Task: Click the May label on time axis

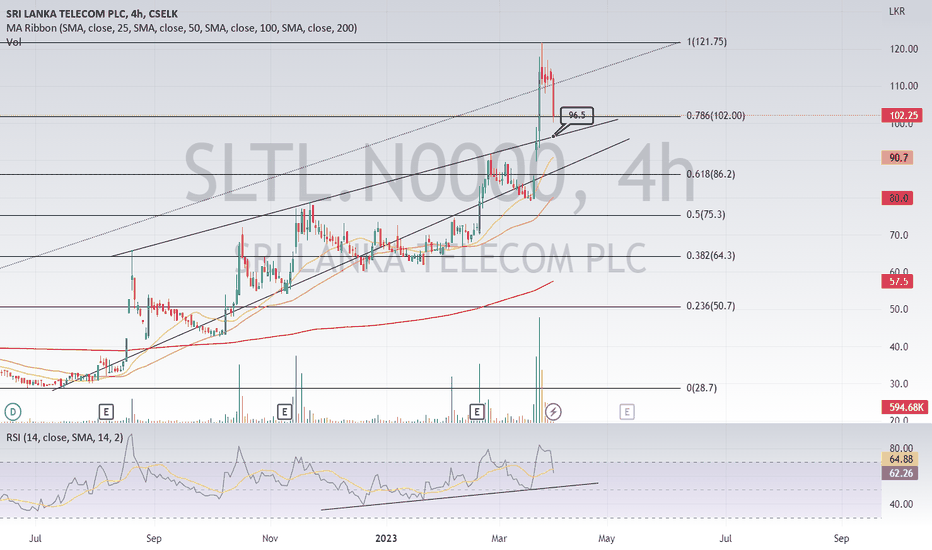Action: click(x=606, y=538)
